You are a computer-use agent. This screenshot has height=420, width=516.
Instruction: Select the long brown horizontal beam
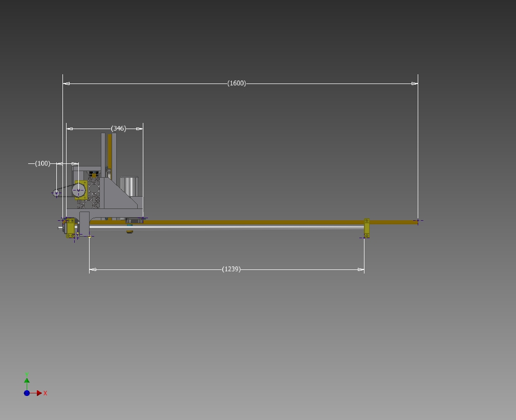pyautogui.click(x=256, y=222)
